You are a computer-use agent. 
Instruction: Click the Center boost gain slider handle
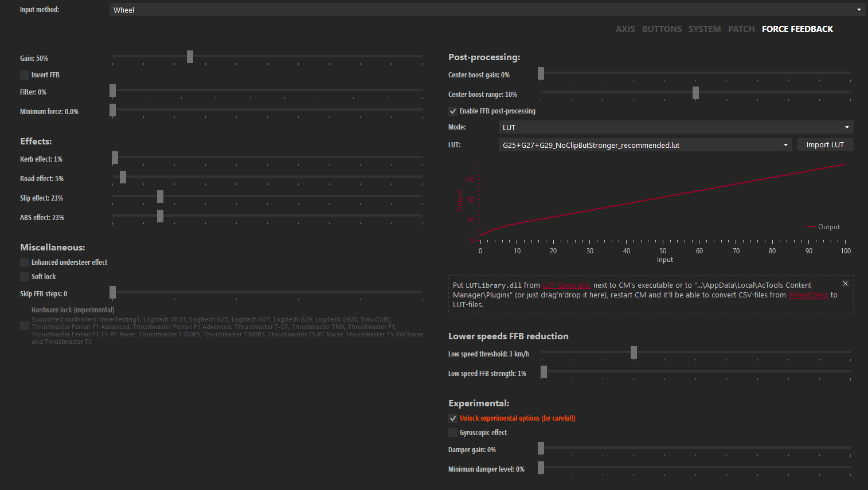[541, 73]
